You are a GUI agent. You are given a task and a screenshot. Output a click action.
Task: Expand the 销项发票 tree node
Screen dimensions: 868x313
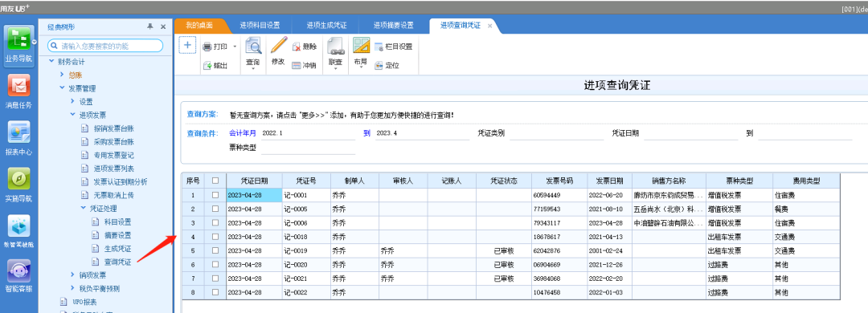73,274
